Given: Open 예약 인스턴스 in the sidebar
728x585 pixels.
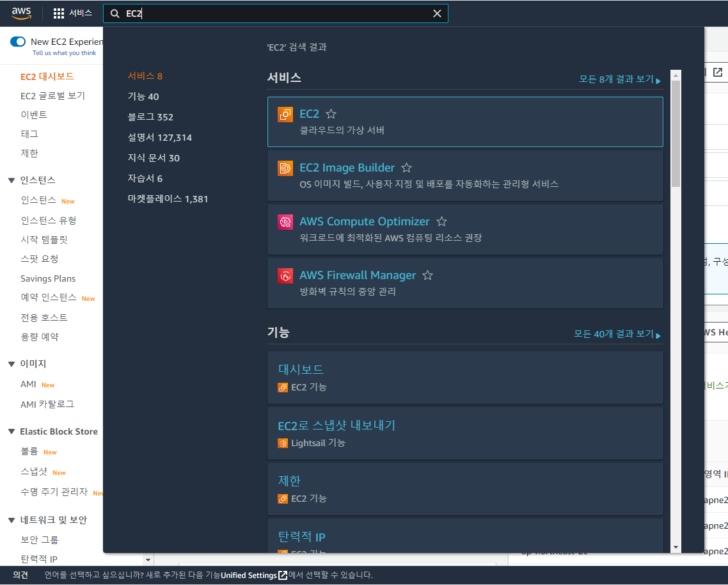Looking at the screenshot, I should point(48,298).
